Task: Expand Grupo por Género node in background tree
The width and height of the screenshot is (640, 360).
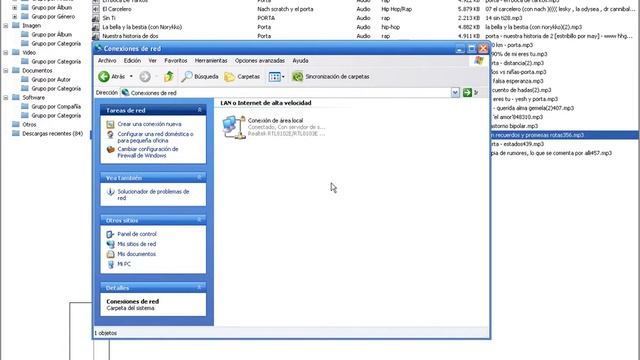Action: 15,17
